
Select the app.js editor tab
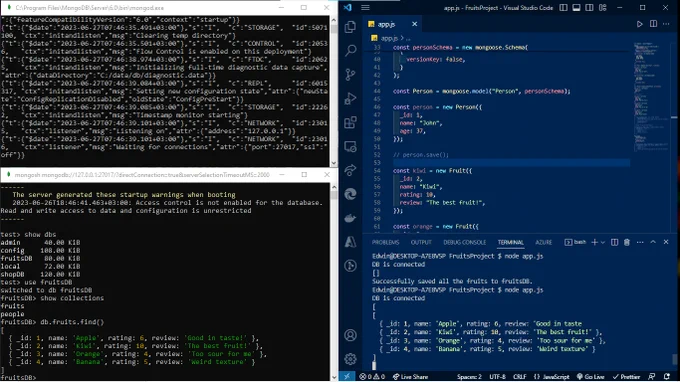pyautogui.click(x=392, y=24)
